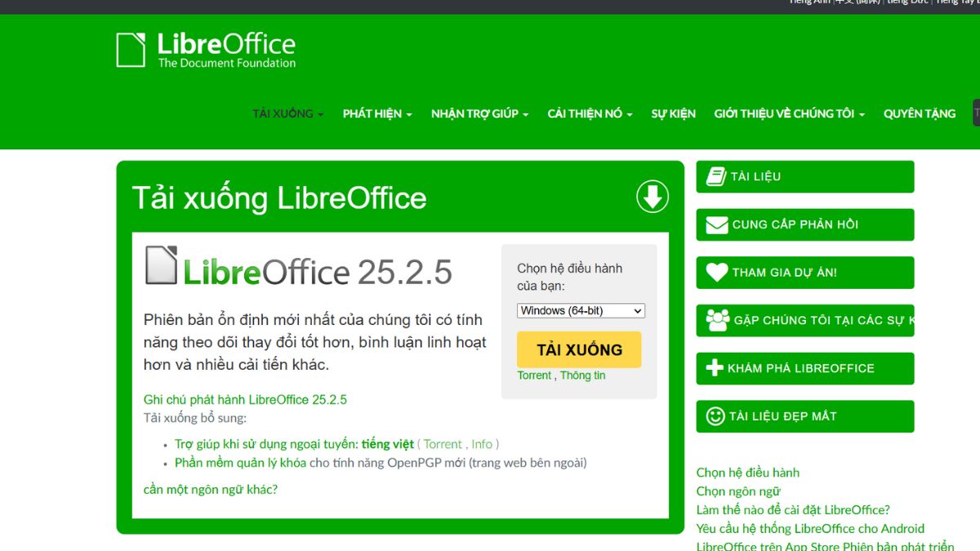
Task: Click the LibreOffice 25.2.5 document logo icon
Action: 161,265
